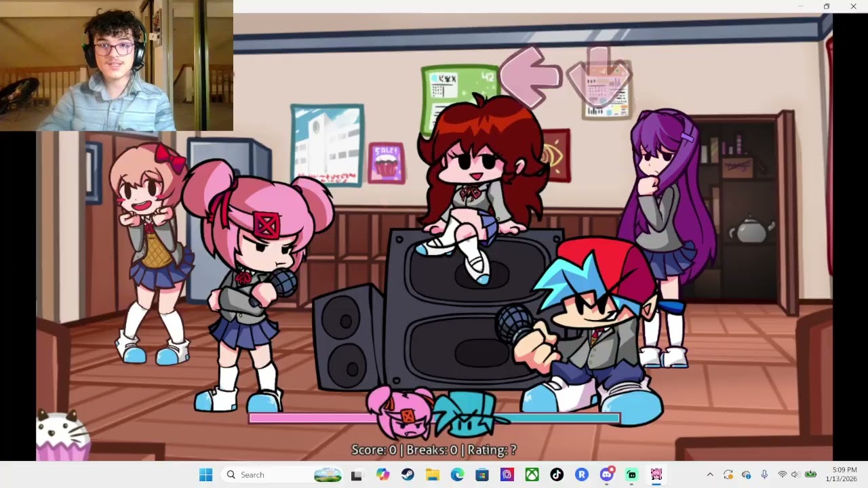Open the blue R app icon

point(581,475)
